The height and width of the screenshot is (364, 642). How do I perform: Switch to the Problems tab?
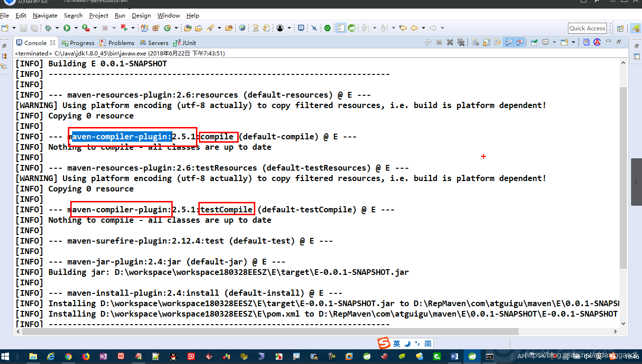pyautogui.click(x=116, y=43)
